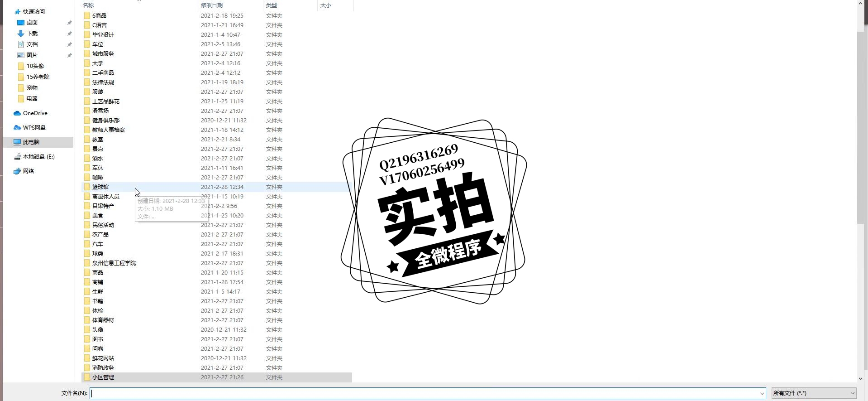The height and width of the screenshot is (401, 868).
Task: Open 宠物 folder in sidebar
Action: pyautogui.click(x=32, y=87)
